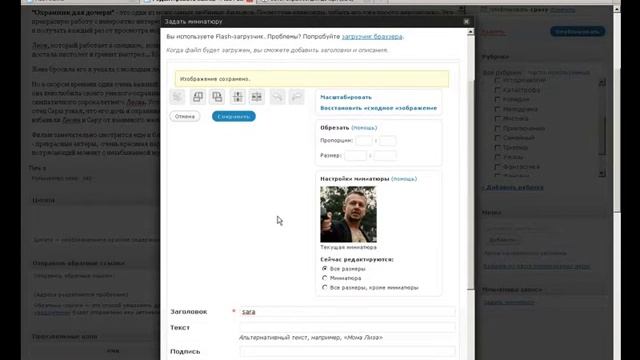This screenshot has width=640, height=360.
Task: Click 'Изображение сохранено.' notification text
Action: (215, 79)
